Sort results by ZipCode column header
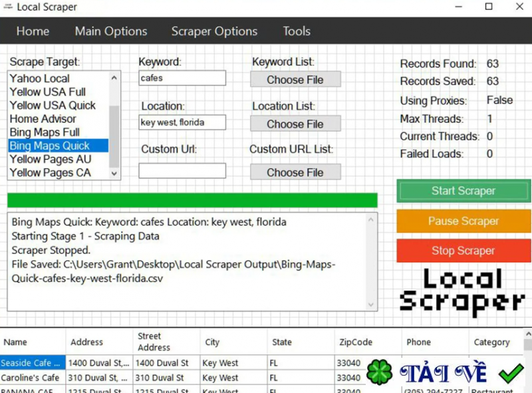This screenshot has width=532, height=393. tap(368, 342)
